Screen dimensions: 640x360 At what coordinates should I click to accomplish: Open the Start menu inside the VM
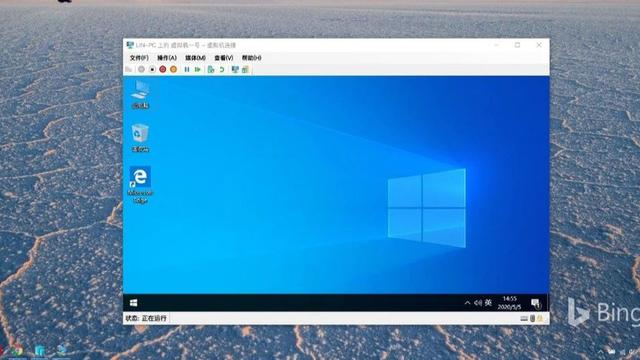pos(133,303)
